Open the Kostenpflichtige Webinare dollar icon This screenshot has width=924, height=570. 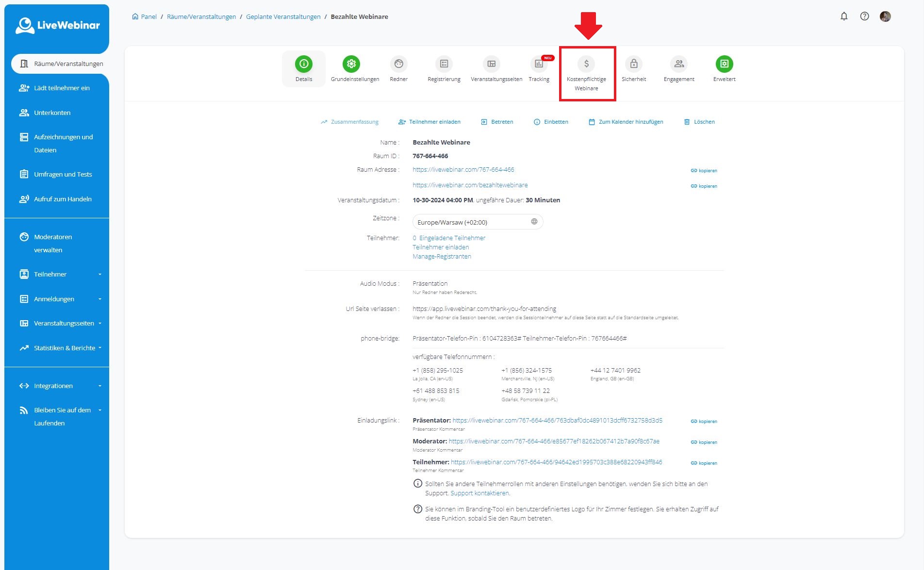point(586,64)
